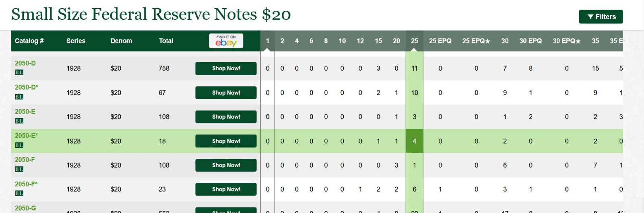Screen dimensions: 644x213
Task: Click BL icon under 2050-F*
Action: click(19, 193)
